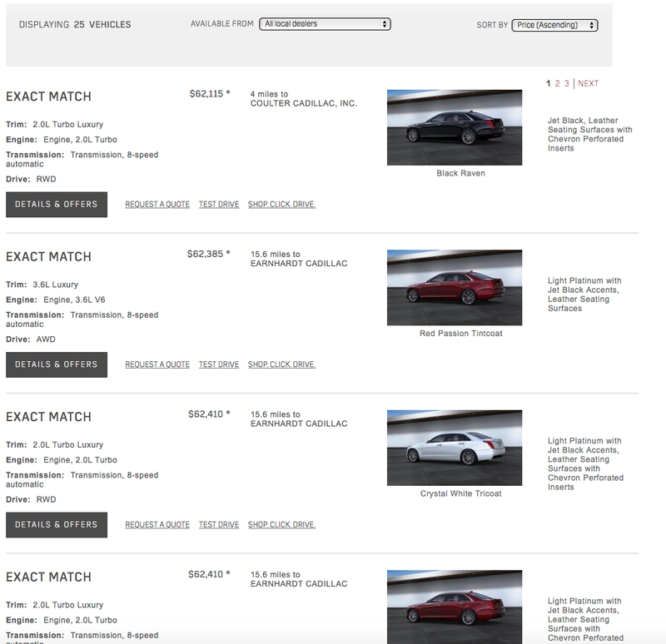
Task: Click the interior description of the Red Passion Tintcoat car
Action: coord(584,295)
